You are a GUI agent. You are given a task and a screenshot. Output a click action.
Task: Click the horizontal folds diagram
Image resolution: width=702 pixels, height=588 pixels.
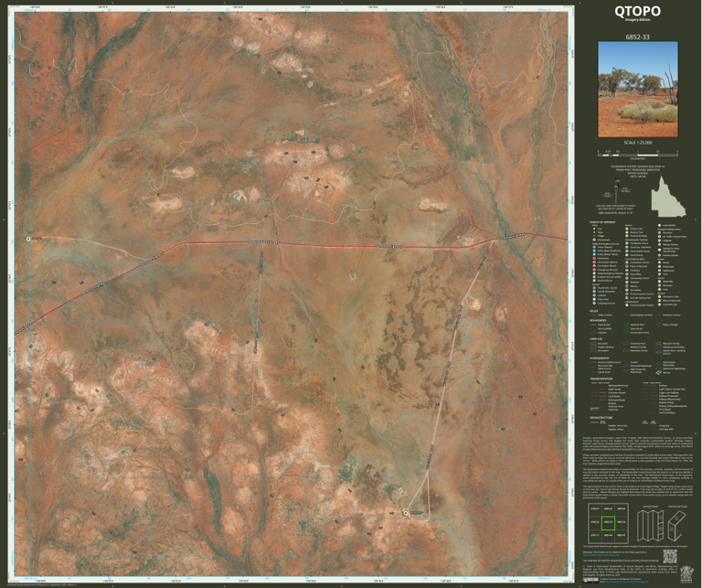click(677, 526)
